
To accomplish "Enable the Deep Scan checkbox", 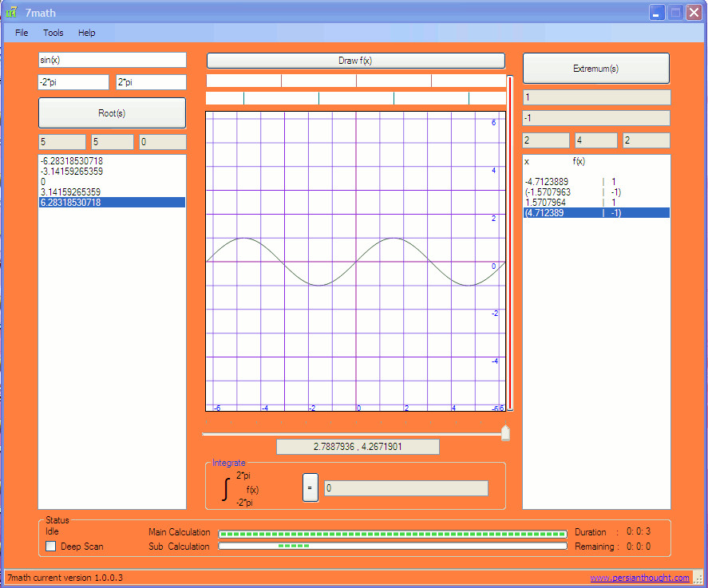I will 50,546.
